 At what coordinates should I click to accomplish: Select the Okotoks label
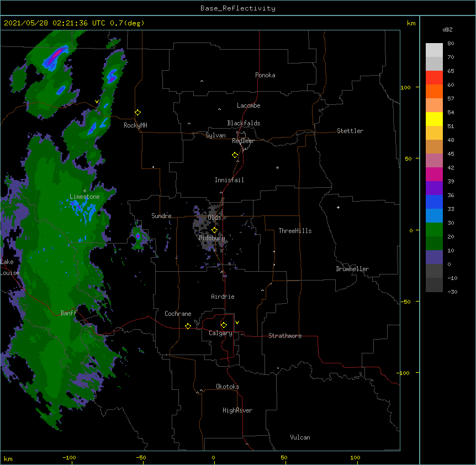(228, 387)
